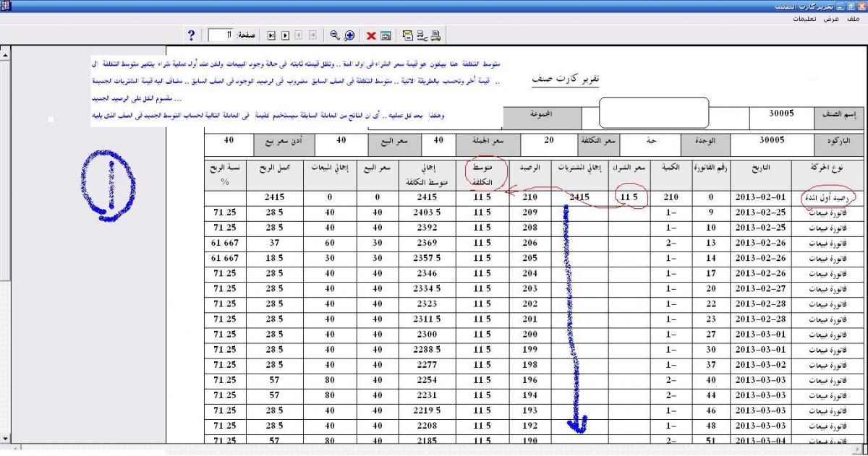Open the page setup window icon
Screen dimensions: 868x456
click(x=386, y=35)
